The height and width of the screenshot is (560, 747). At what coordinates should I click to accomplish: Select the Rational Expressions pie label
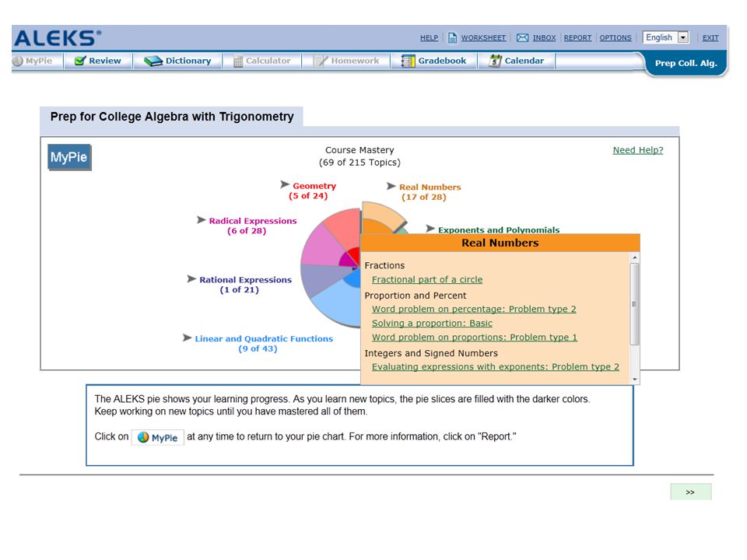245,285
